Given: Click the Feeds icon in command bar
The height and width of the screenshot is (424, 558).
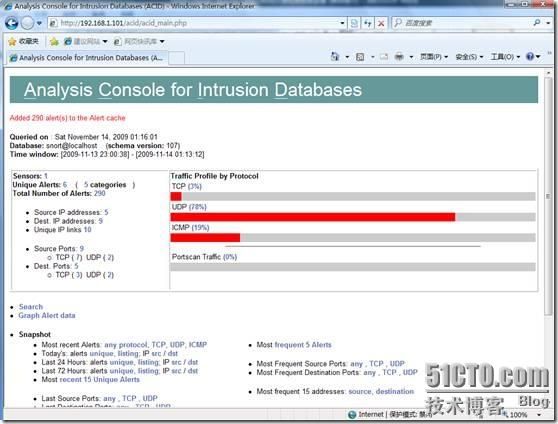Looking at the screenshot, I should pyautogui.click(x=360, y=57).
